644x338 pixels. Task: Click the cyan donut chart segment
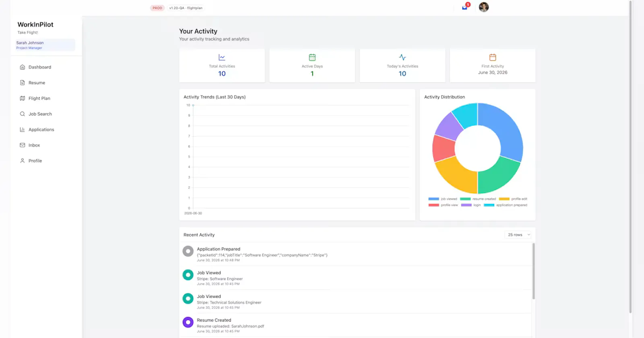[467, 114]
